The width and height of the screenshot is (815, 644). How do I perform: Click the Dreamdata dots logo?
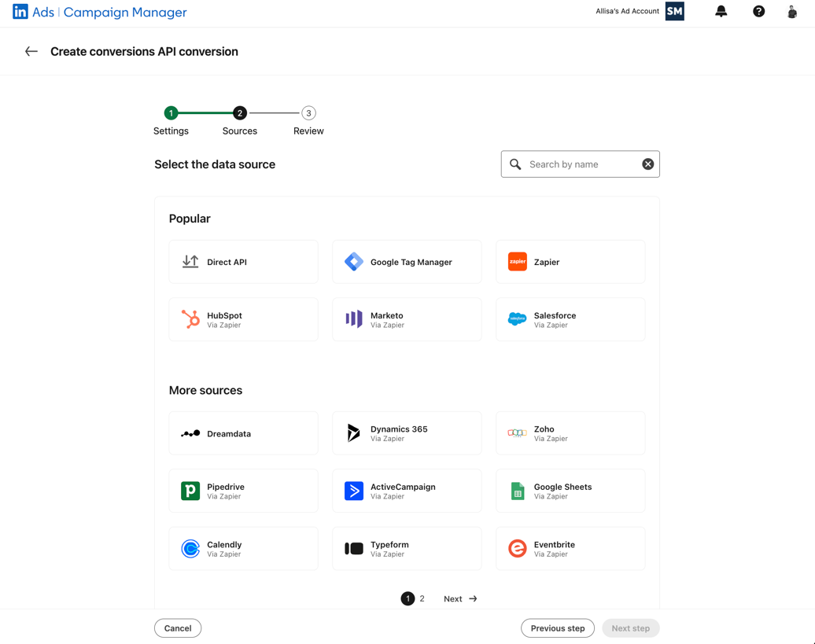190,434
